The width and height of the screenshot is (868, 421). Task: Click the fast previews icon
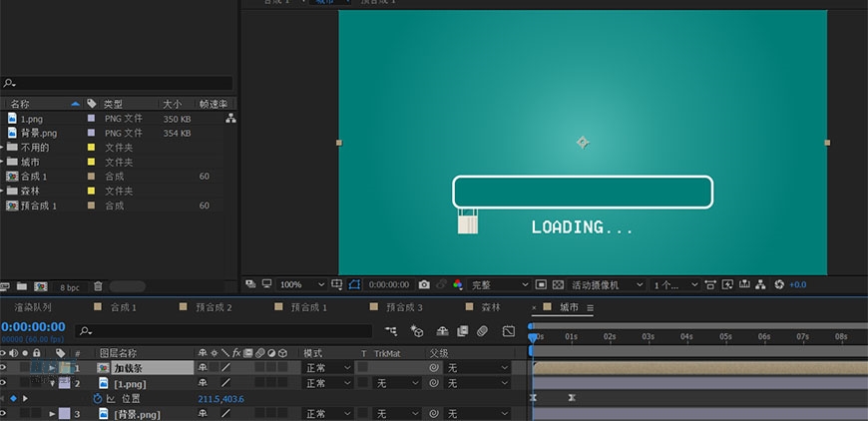727,284
